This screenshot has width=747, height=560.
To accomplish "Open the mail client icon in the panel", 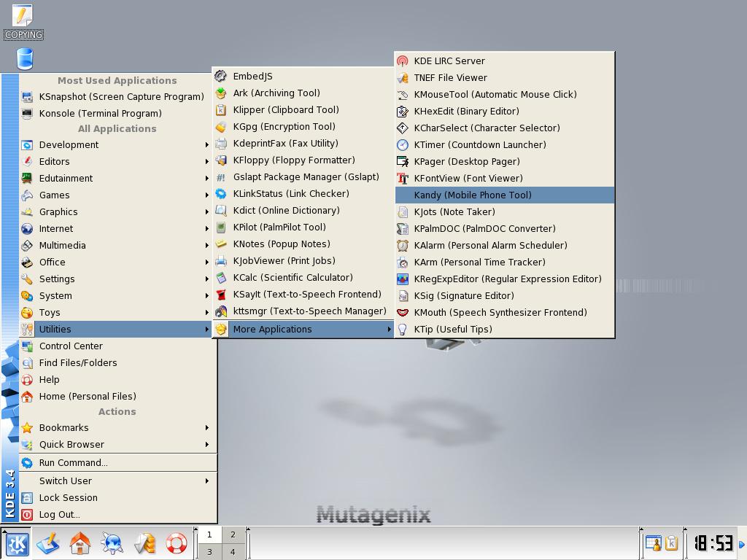I will [145, 543].
